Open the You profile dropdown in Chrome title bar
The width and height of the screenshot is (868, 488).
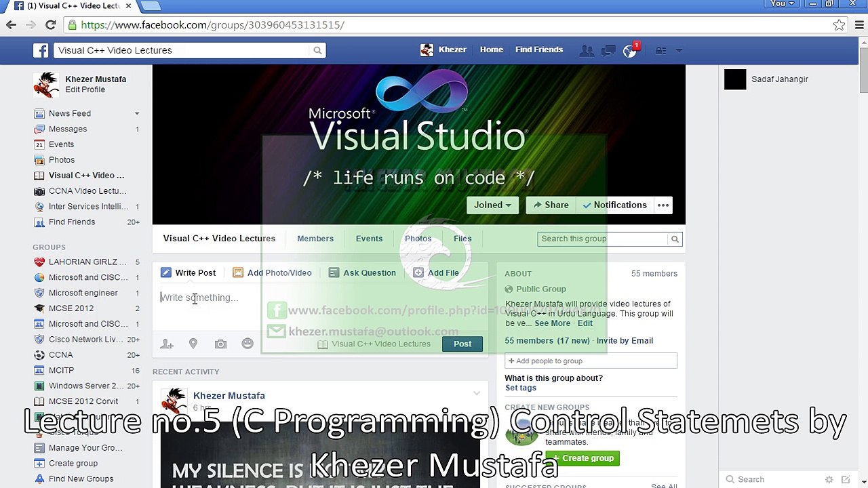[782, 4]
